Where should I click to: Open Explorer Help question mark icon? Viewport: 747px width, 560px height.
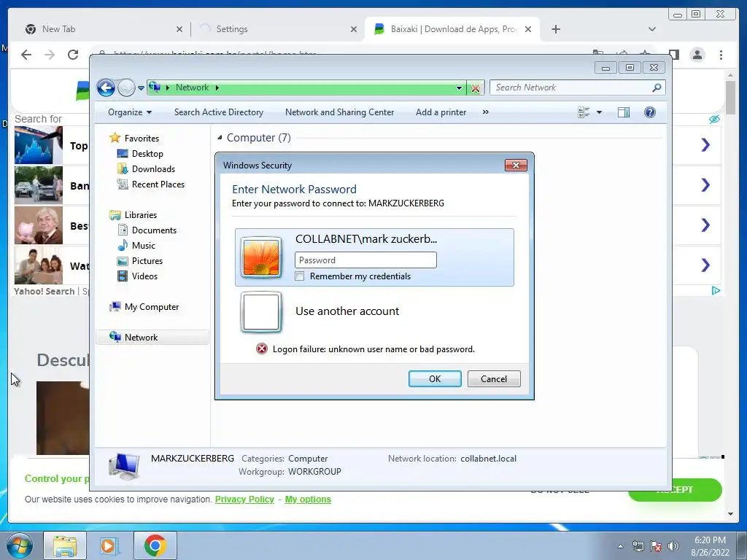pyautogui.click(x=650, y=112)
